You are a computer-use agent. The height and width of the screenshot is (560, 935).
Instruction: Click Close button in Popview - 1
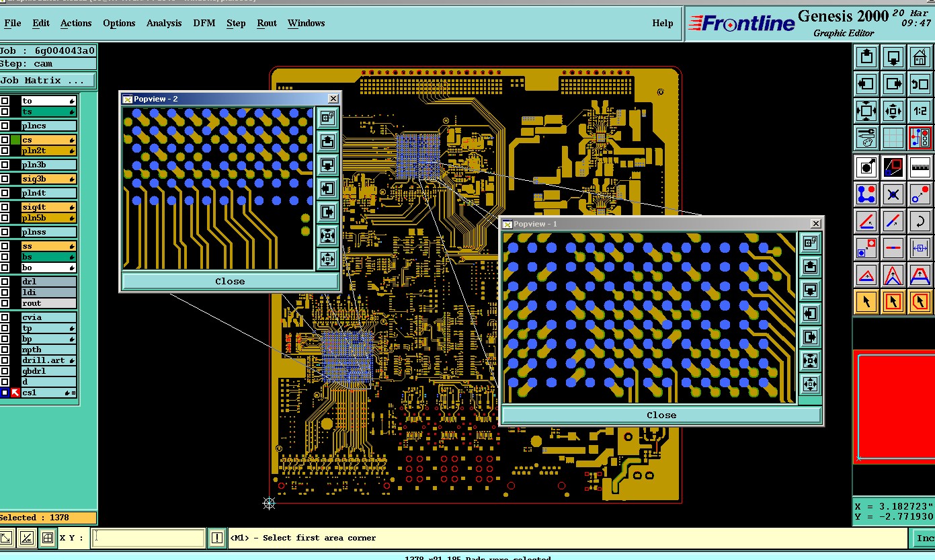661,415
